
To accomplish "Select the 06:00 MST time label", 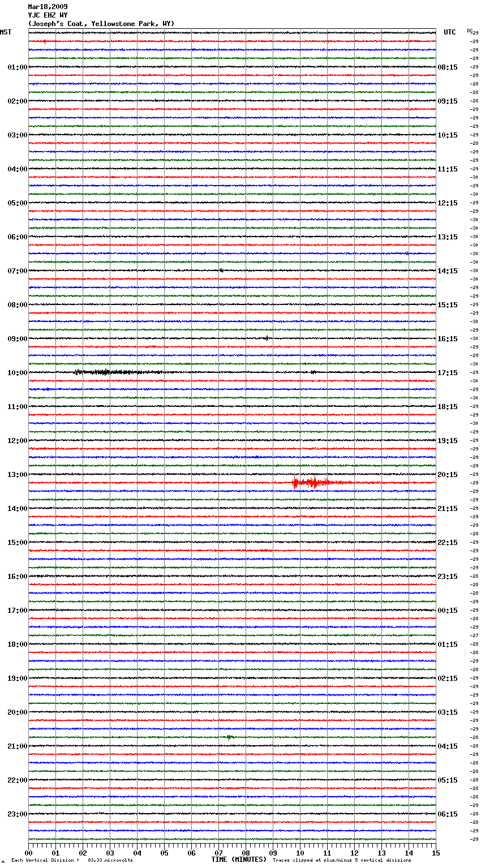I will point(18,237).
